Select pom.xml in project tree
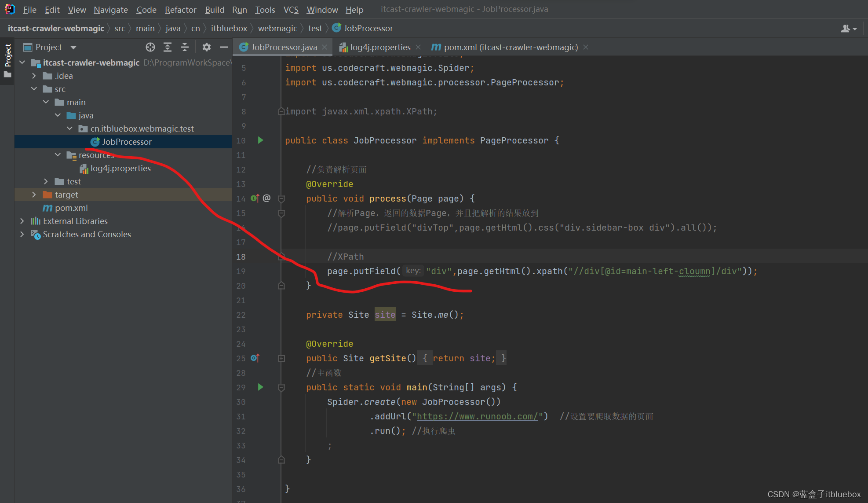This screenshot has width=868, height=503. click(x=71, y=208)
